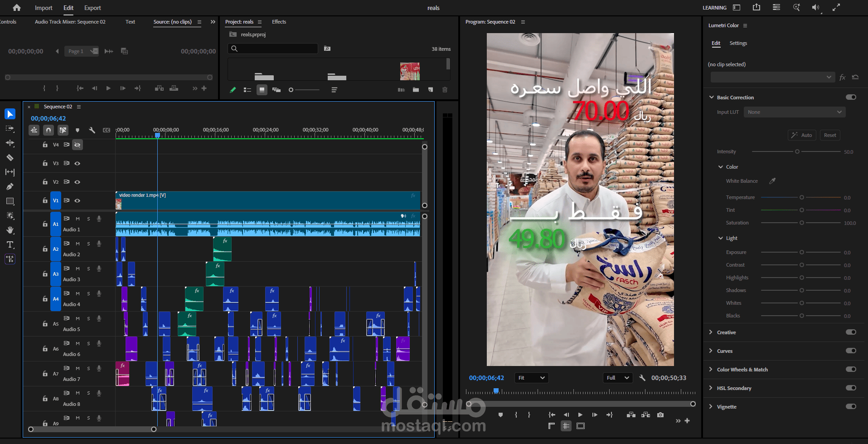The height and width of the screenshot is (444, 868).
Task: Click the Home icon
Action: [17, 8]
